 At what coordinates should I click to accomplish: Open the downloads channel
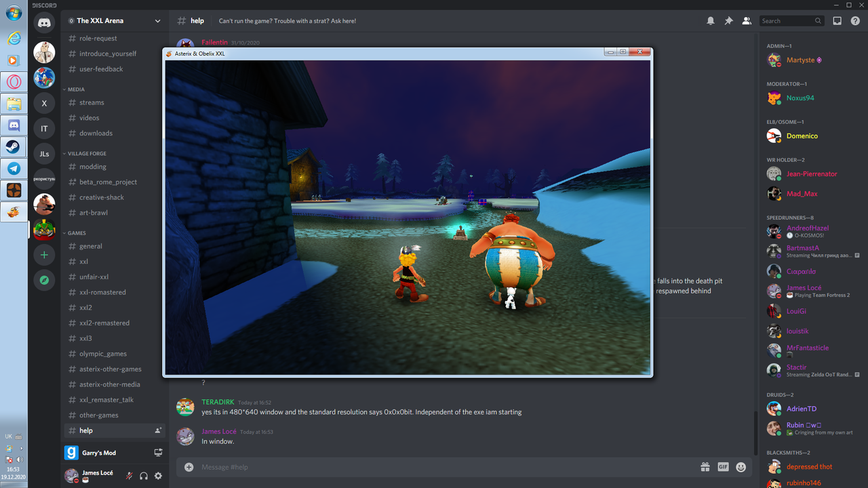pos(115,133)
